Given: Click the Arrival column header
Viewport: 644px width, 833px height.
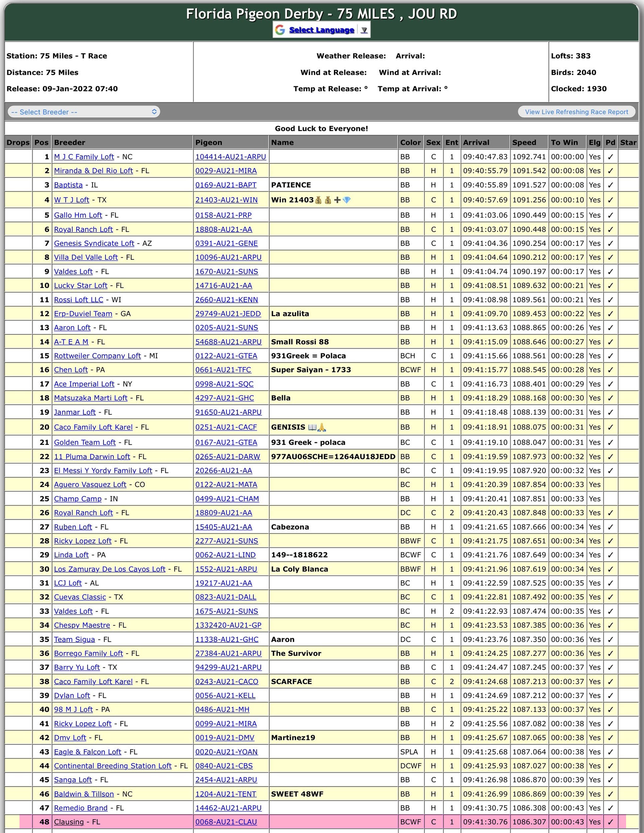Looking at the screenshot, I should [476, 142].
